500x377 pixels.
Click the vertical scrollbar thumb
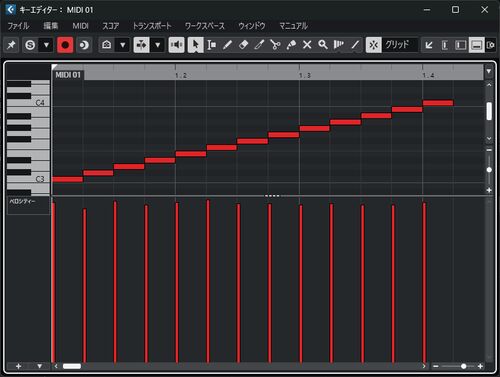[x=489, y=111]
